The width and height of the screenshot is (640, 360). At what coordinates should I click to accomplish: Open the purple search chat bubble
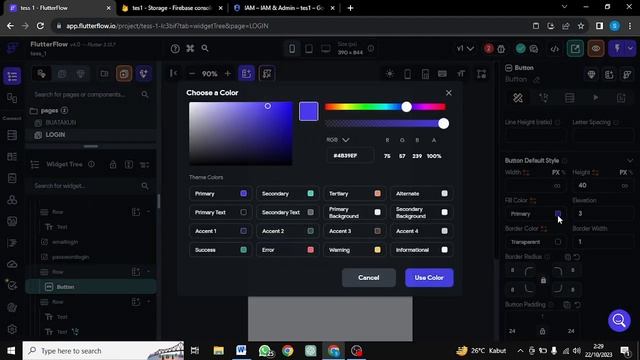619,320
